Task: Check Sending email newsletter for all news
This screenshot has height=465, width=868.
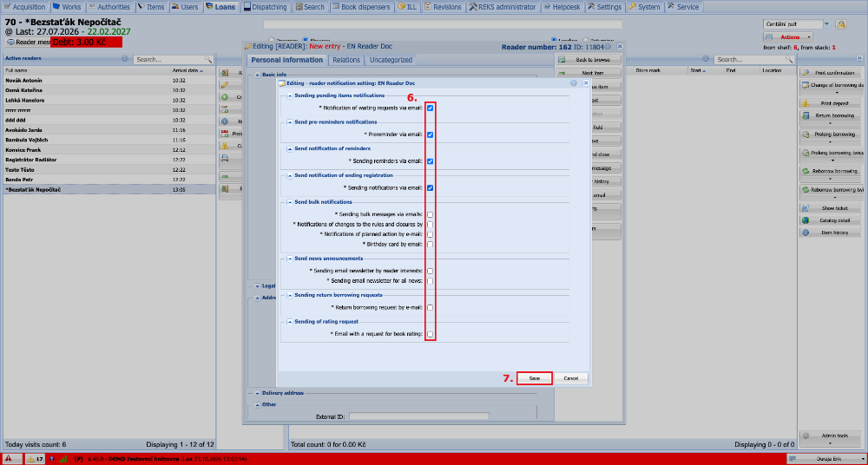Action: (x=431, y=281)
